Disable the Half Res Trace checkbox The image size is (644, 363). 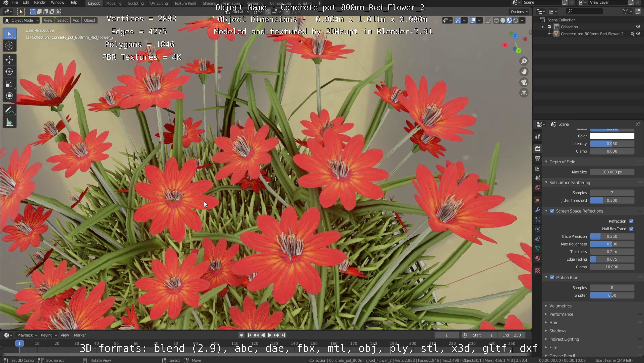[631, 229]
